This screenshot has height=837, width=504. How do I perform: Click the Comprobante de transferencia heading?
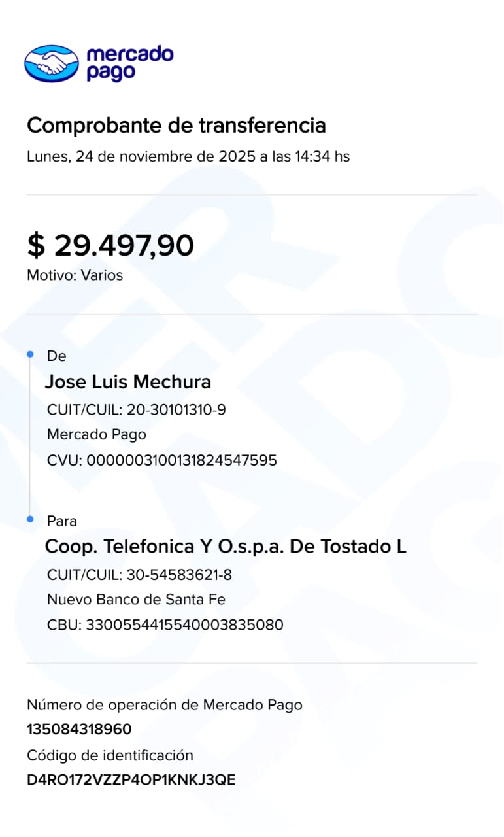pos(176,125)
